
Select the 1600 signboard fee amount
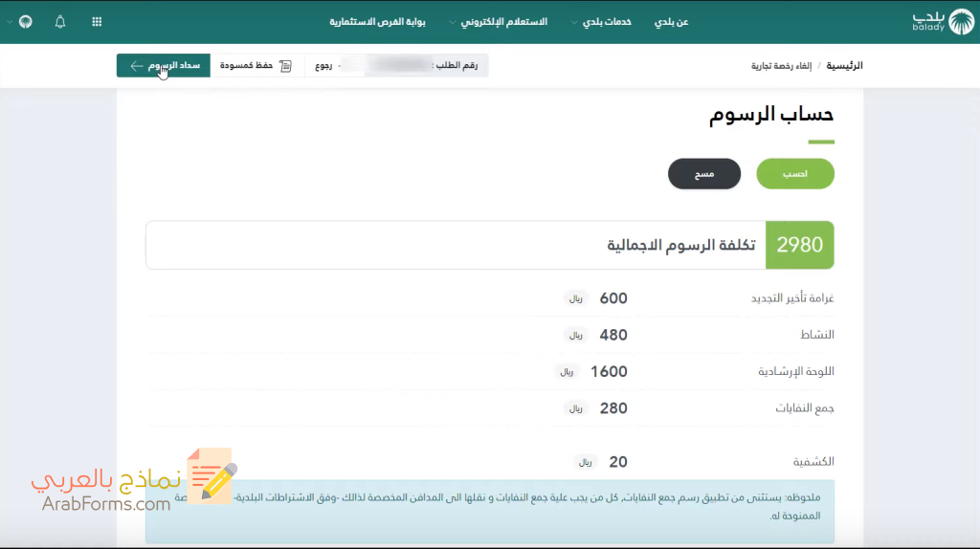pyautogui.click(x=609, y=372)
